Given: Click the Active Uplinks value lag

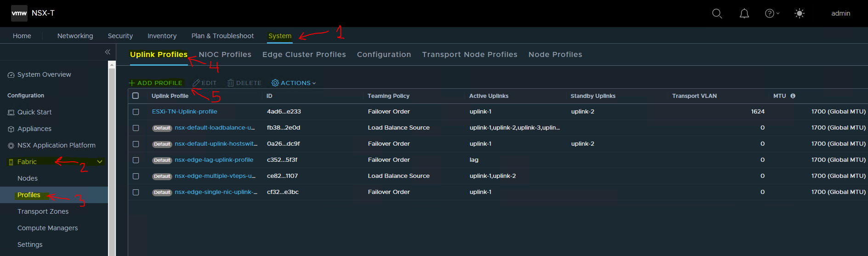Looking at the screenshot, I should click(474, 160).
